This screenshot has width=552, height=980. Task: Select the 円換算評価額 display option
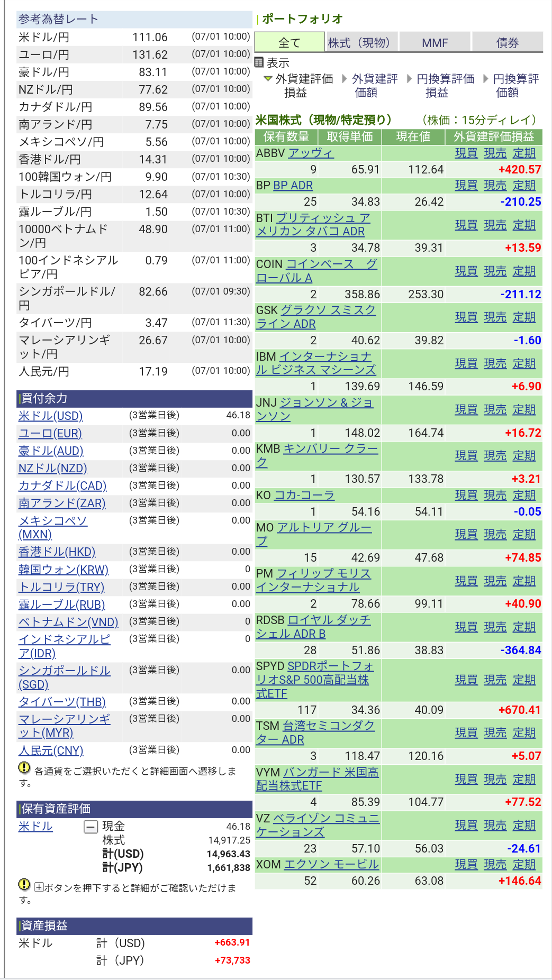click(x=515, y=86)
